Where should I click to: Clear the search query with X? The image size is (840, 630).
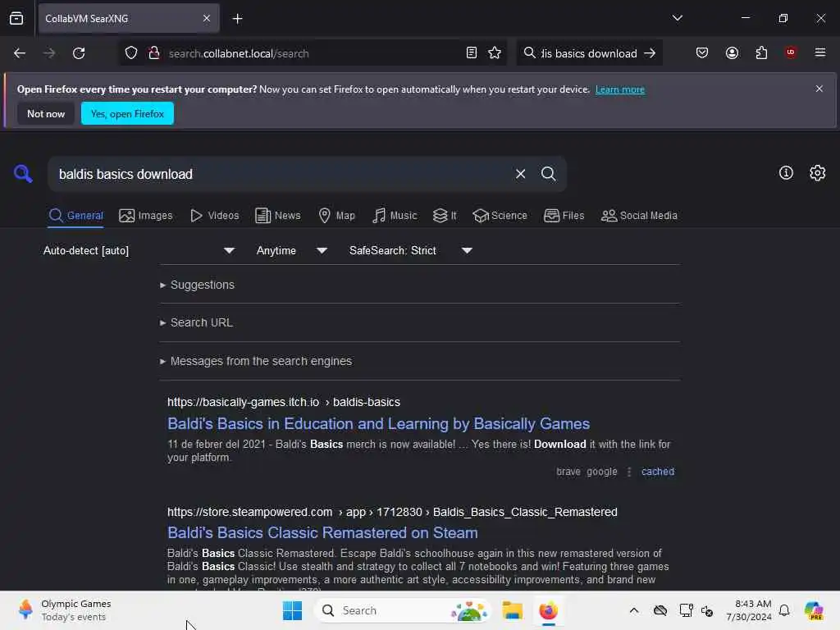(x=520, y=174)
